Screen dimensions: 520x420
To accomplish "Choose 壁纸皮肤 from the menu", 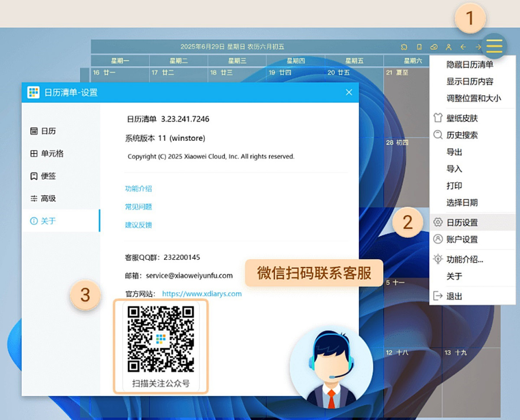I will point(462,118).
